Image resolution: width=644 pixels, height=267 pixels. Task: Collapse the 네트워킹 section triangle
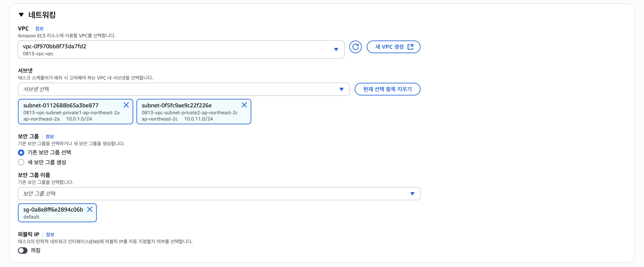click(x=21, y=15)
